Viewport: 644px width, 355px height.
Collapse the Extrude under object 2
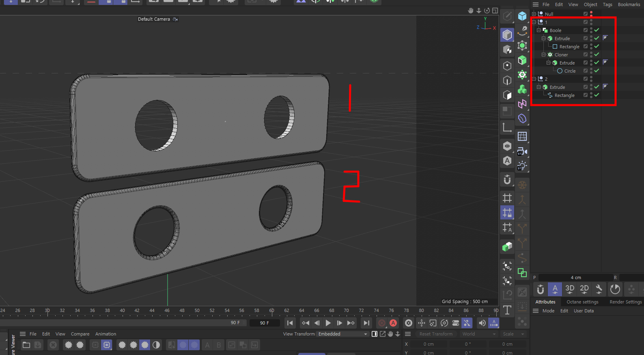[x=539, y=87]
